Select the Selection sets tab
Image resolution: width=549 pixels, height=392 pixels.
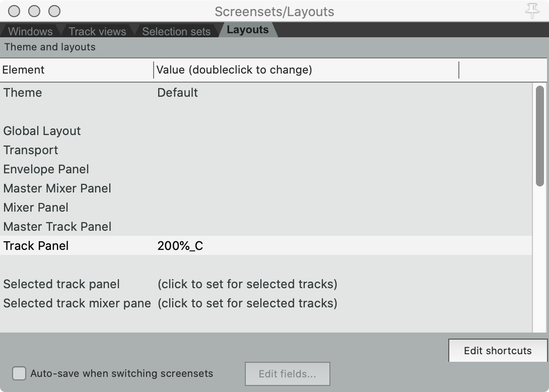click(176, 31)
